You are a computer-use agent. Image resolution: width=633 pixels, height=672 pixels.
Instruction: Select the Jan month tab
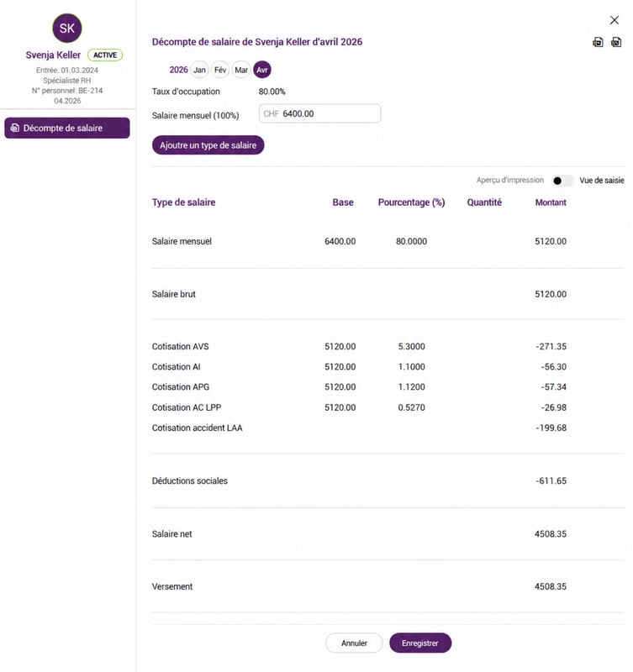199,70
